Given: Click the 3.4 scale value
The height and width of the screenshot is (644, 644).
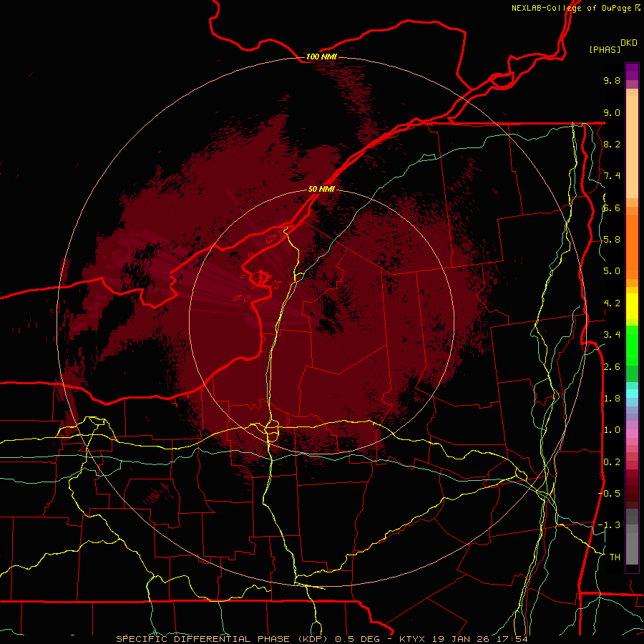Looking at the screenshot, I should click(x=612, y=335).
